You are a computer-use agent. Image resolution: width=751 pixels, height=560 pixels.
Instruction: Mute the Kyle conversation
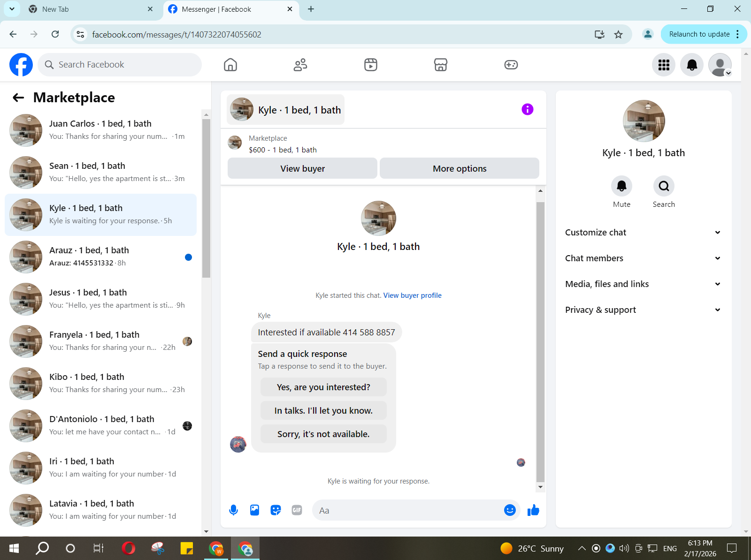[621, 186]
